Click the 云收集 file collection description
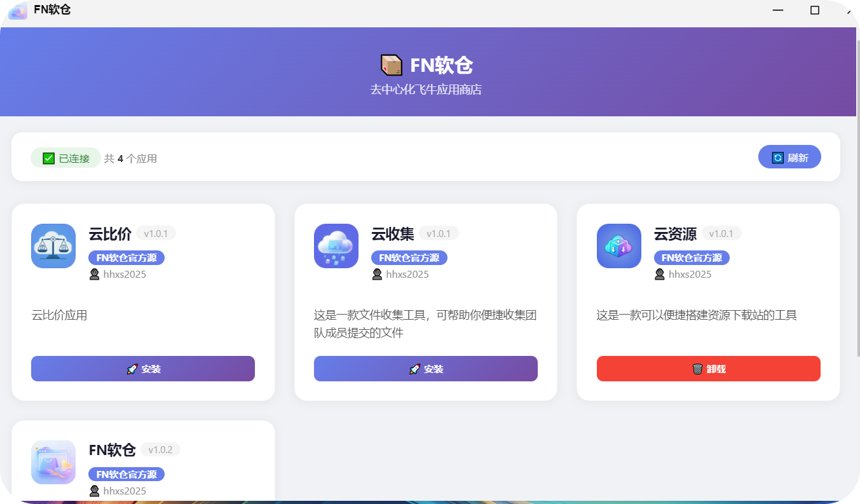The width and height of the screenshot is (860, 504). (426, 324)
